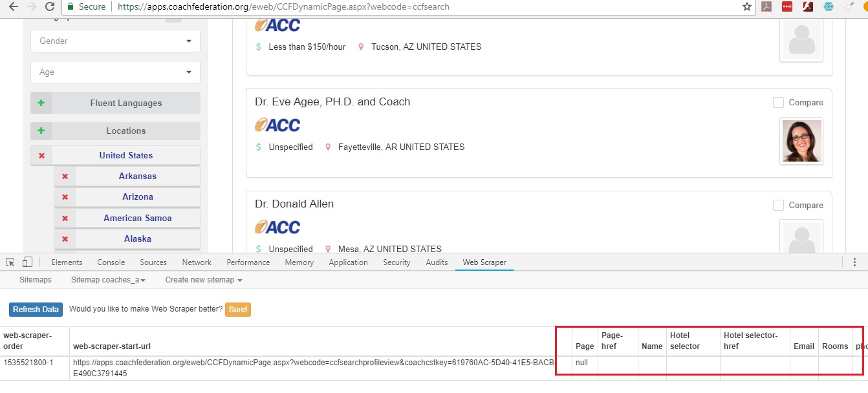Reload the page with refresh icon
The image size is (868, 393).
pyautogui.click(x=50, y=6)
